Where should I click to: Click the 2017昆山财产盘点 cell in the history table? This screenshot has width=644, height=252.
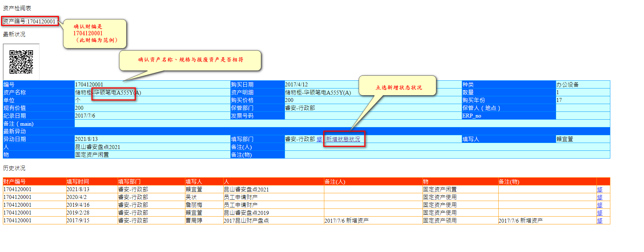click(x=246, y=220)
